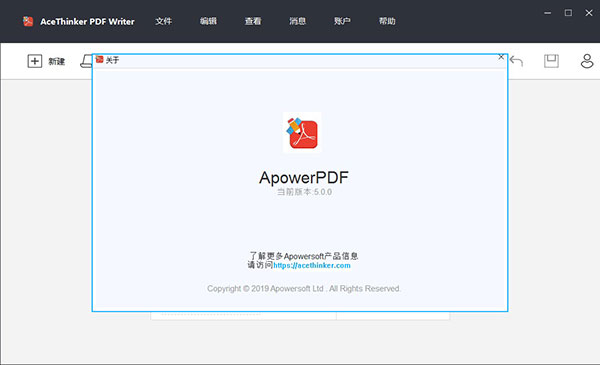Screen dimensions: 600x365
Task: Open the 文件 menu
Action: coord(163,21)
